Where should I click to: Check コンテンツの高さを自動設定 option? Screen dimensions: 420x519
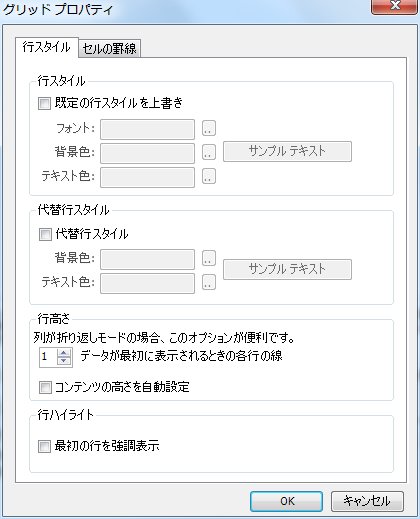click(x=45, y=387)
